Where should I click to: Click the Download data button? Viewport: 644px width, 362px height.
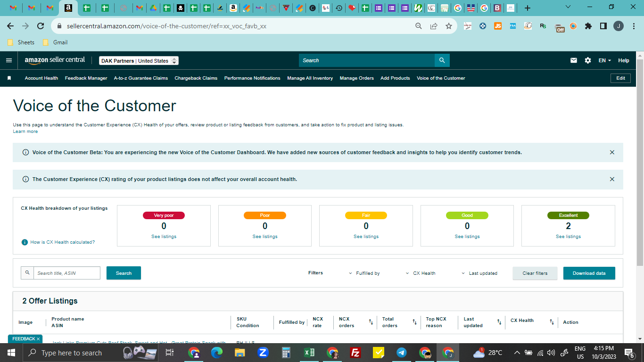[589, 273]
